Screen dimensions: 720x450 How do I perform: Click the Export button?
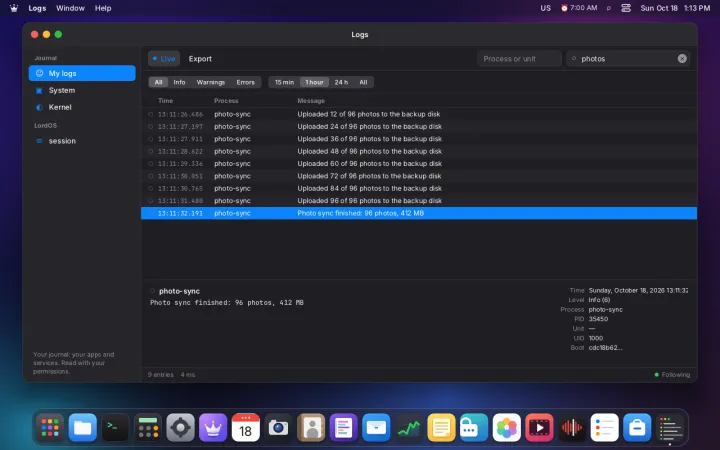(200, 59)
